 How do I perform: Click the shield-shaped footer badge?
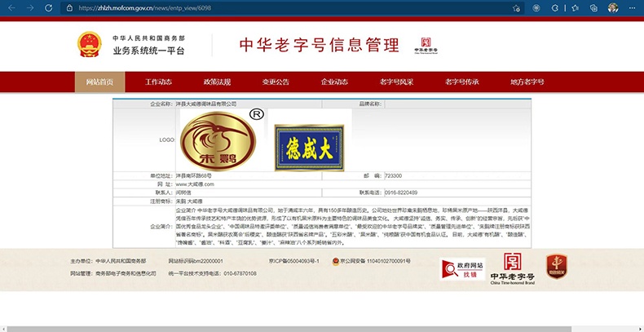pyautogui.click(x=557, y=266)
